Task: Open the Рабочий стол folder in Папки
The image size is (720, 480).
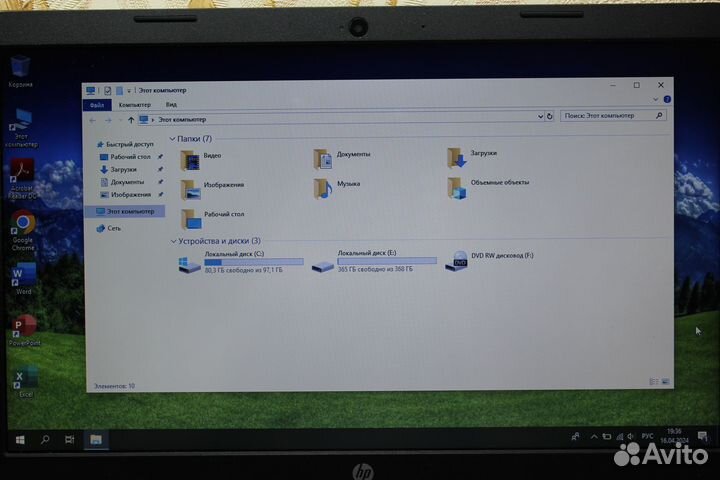Action: point(212,219)
